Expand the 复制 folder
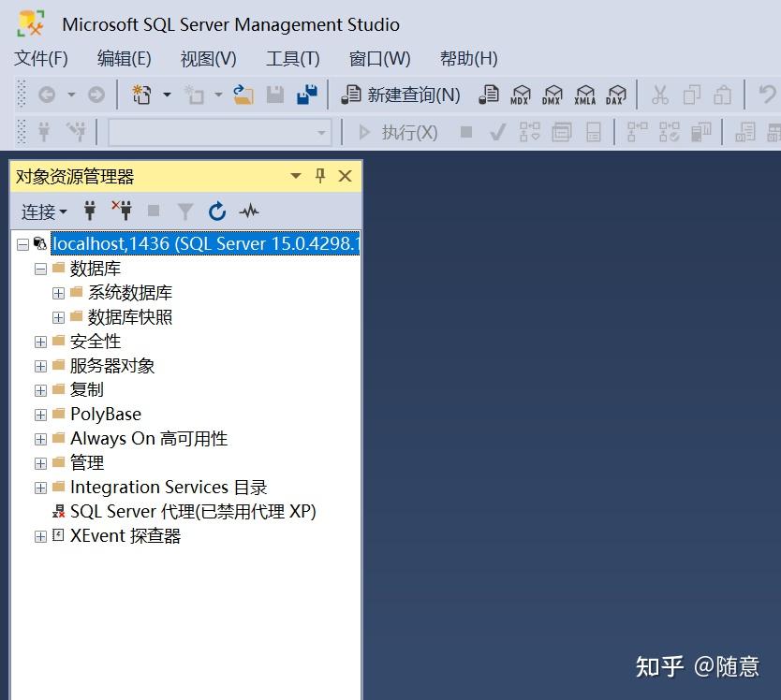 (40, 390)
